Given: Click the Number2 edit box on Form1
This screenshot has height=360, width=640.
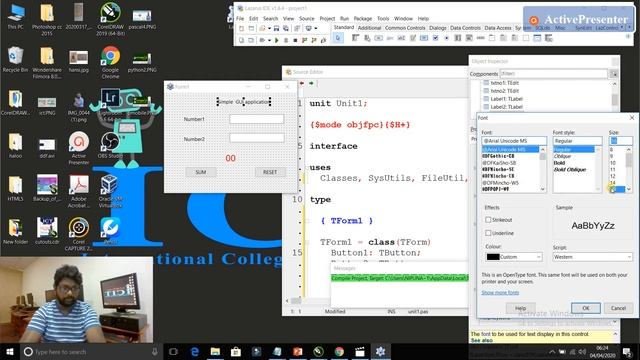Looking at the screenshot, I should coord(256,138).
